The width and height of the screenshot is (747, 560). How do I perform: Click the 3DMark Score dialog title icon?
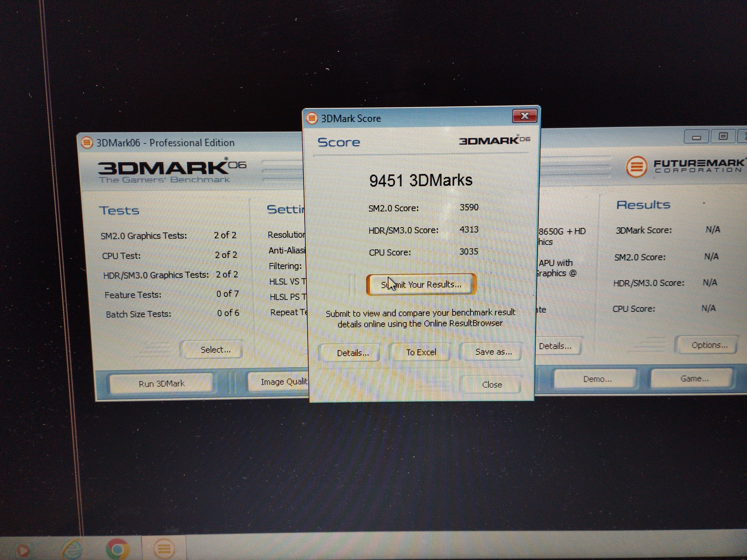pos(312,118)
